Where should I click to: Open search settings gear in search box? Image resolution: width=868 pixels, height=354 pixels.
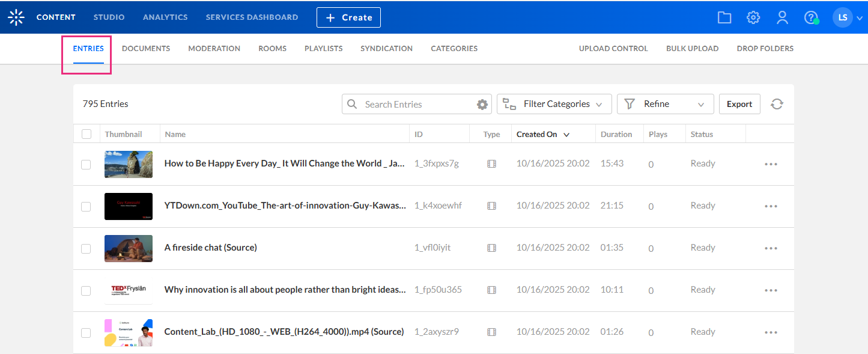[482, 105]
